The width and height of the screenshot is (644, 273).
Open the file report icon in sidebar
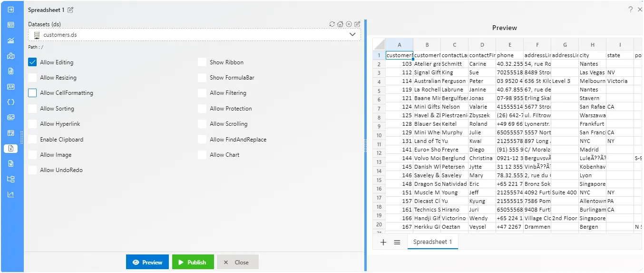click(x=11, y=71)
